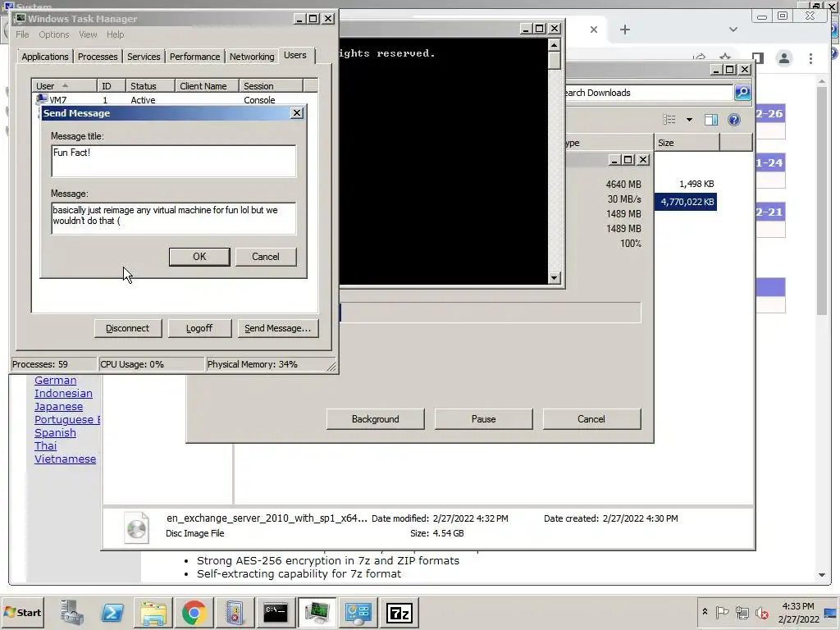This screenshot has height=630, width=840.
Task: Click the Thai language link
Action: tap(46, 445)
